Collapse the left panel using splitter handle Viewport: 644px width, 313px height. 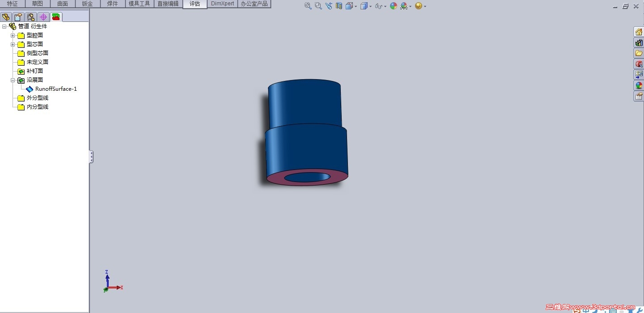coord(91,156)
